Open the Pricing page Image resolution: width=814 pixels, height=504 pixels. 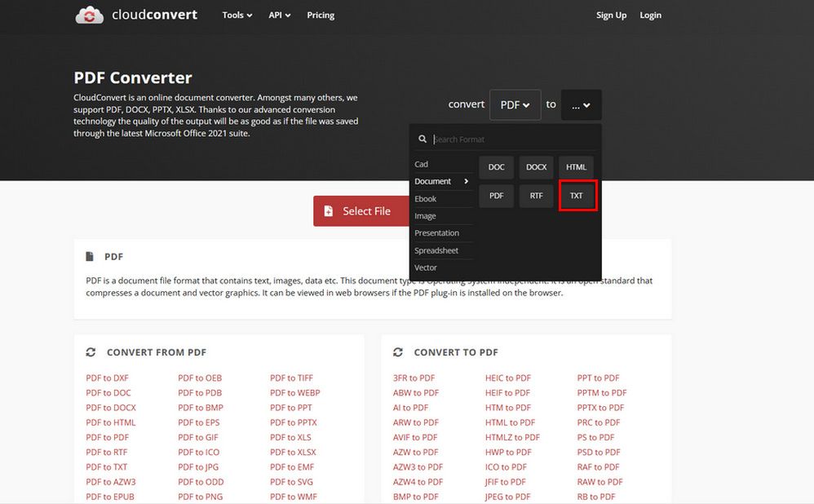[x=321, y=15]
